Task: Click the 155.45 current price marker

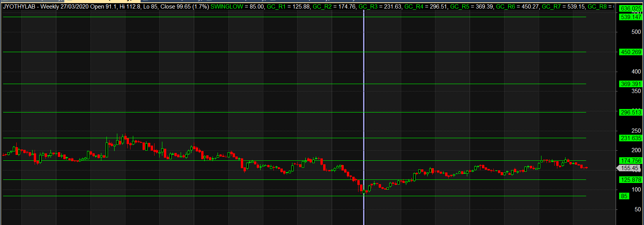Action: [x=629, y=168]
